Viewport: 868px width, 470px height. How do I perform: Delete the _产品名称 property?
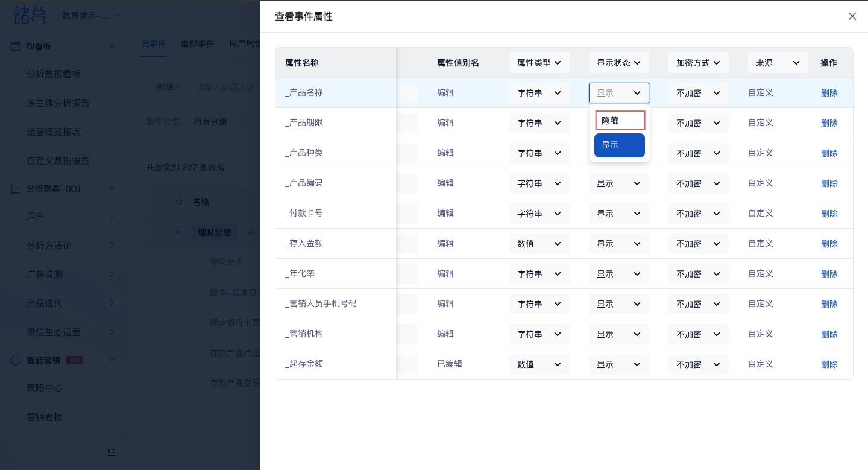[829, 93]
